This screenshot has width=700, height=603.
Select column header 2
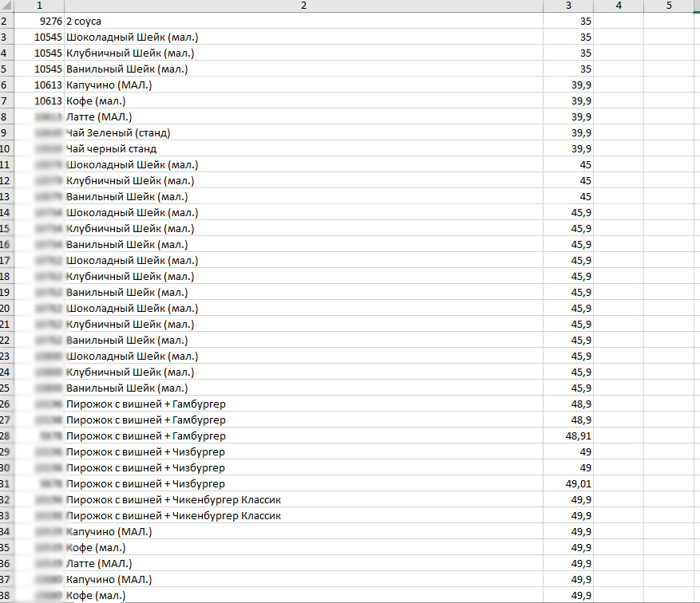[303, 6]
